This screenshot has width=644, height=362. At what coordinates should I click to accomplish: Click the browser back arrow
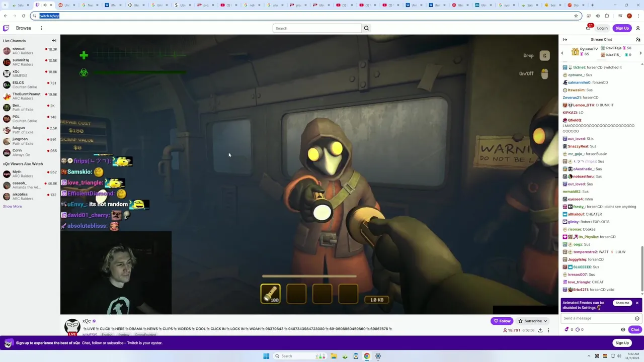[x=6, y=16]
